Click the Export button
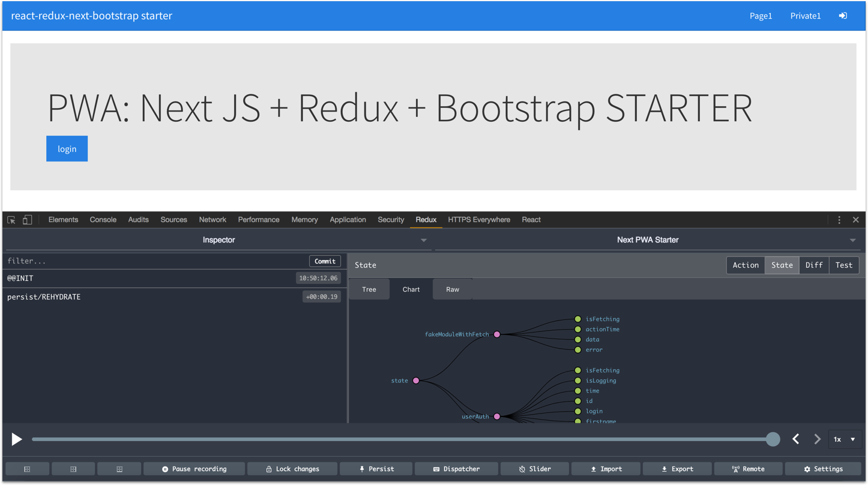 point(677,469)
